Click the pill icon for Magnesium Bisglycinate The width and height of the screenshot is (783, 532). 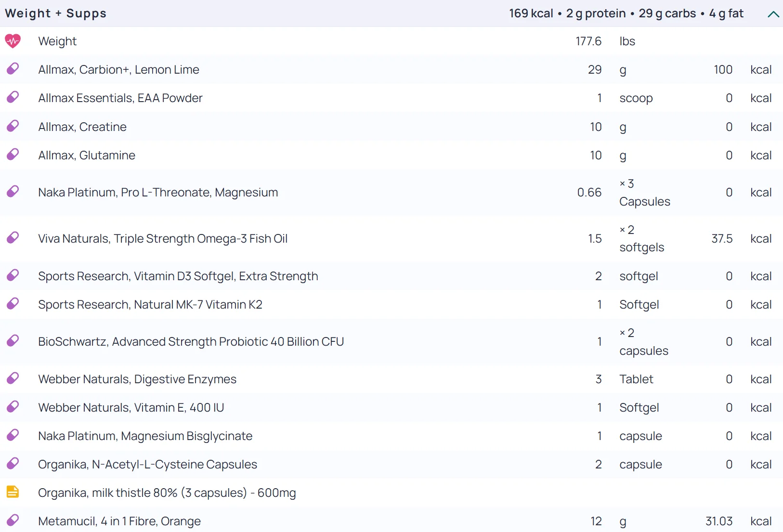tap(13, 436)
